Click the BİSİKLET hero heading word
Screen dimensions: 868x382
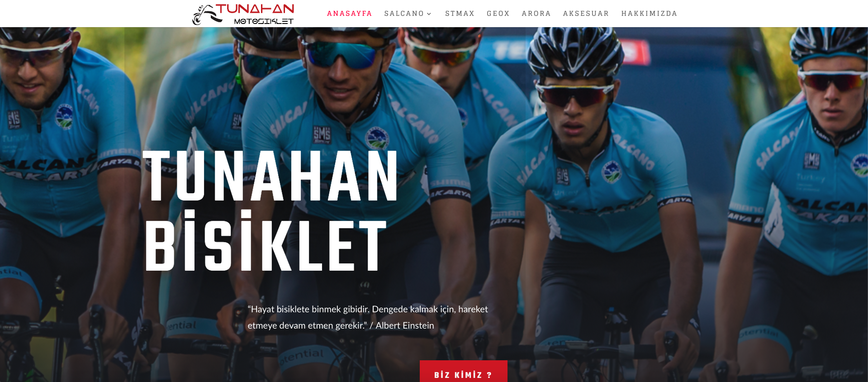pyautogui.click(x=266, y=241)
